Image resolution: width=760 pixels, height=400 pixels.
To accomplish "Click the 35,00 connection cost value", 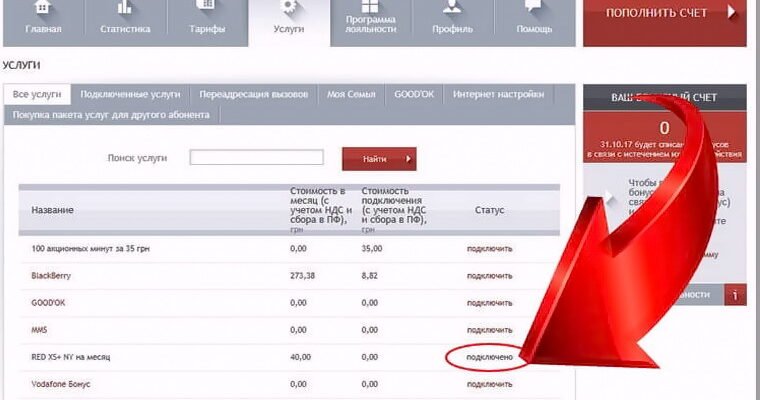I will (372, 249).
